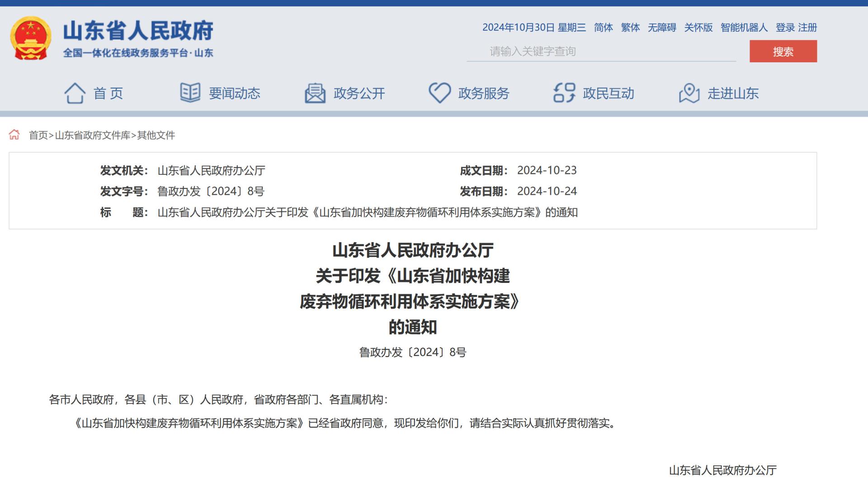This screenshot has width=868, height=488.
Task: Open the 智能机器人 assistant link
Action: click(744, 28)
